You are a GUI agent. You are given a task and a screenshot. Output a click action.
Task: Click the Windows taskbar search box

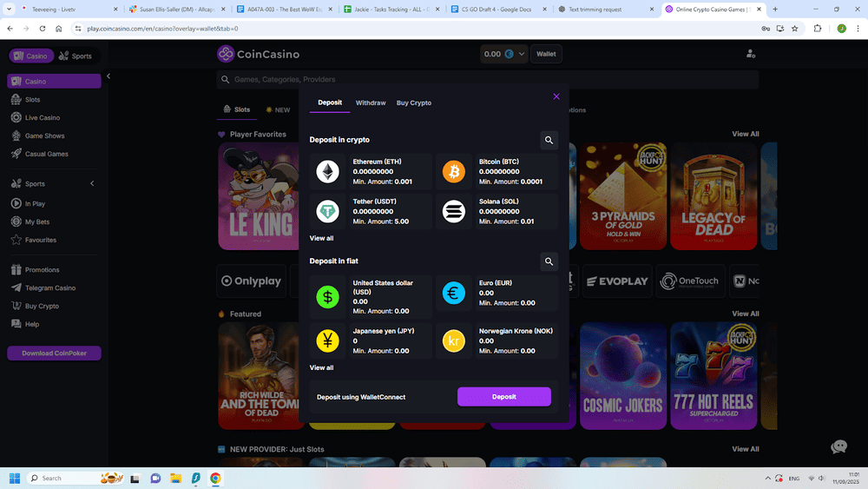click(76, 478)
